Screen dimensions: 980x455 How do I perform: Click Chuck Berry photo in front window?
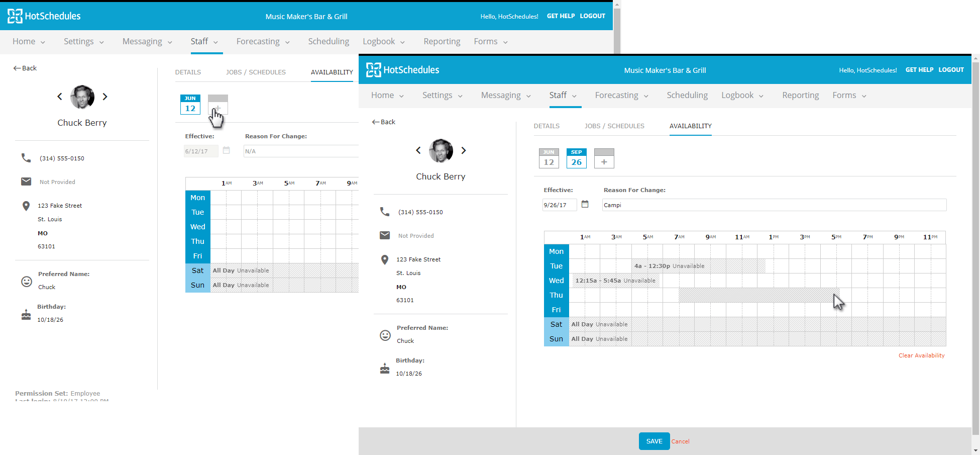pyautogui.click(x=441, y=150)
